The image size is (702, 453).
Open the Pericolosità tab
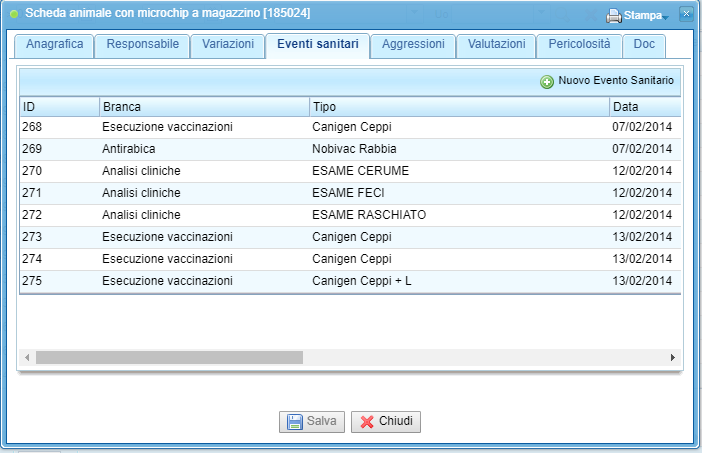coord(579,45)
